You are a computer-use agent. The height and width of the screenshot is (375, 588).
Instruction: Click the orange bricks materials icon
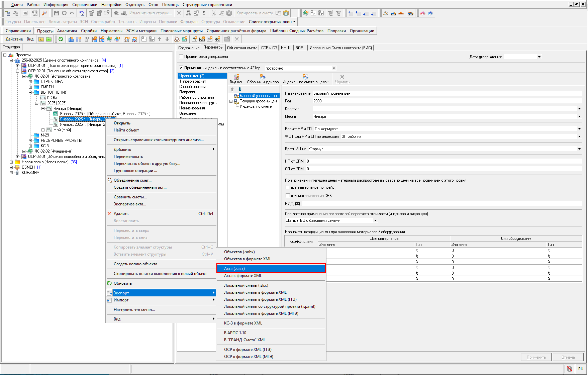point(401,13)
